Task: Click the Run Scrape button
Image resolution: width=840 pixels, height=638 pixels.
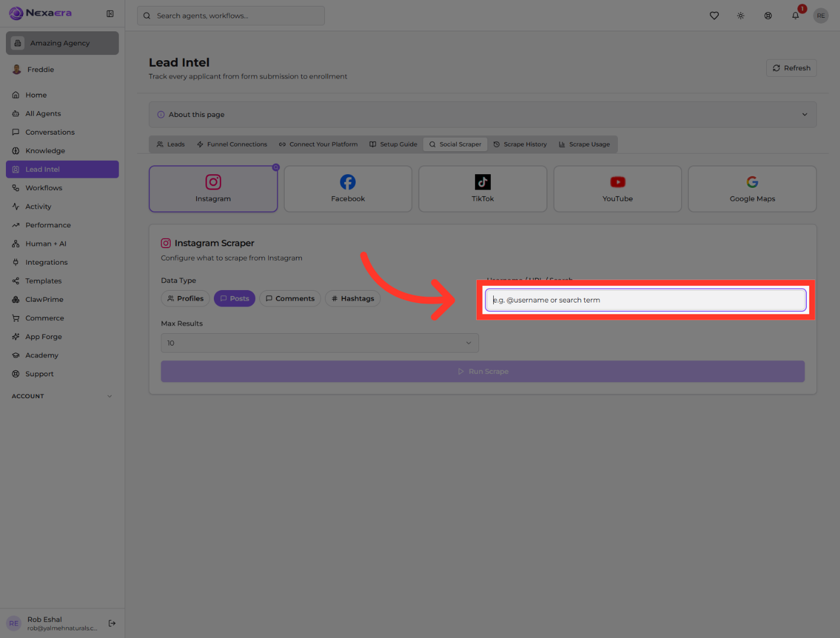Action: coord(483,372)
